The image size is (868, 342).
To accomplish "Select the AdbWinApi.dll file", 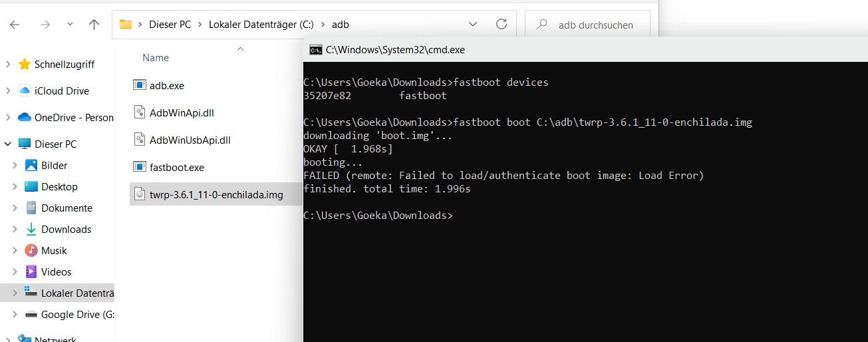I will [174, 112].
